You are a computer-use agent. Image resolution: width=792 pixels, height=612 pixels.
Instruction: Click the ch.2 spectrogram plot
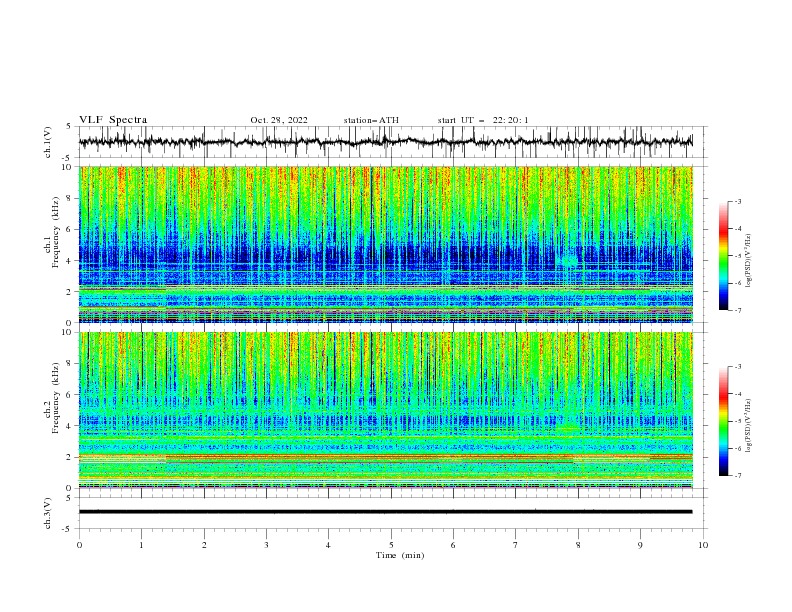(385, 410)
